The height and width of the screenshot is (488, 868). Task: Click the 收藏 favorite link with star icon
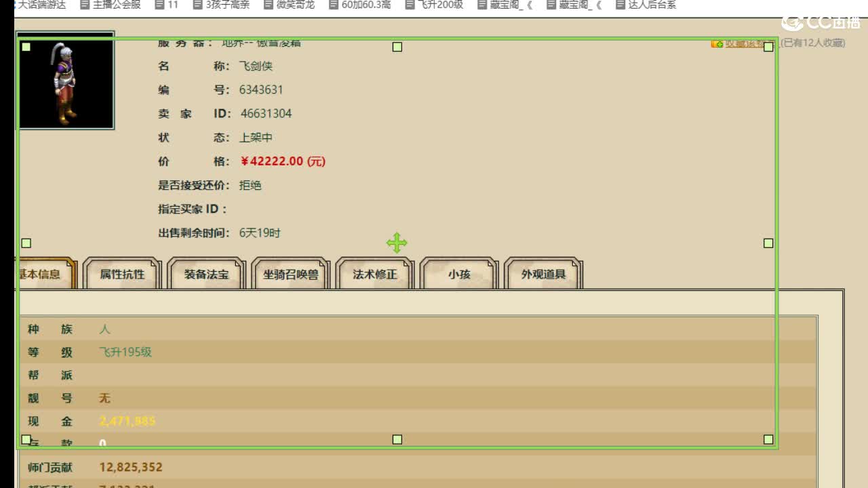tap(744, 43)
